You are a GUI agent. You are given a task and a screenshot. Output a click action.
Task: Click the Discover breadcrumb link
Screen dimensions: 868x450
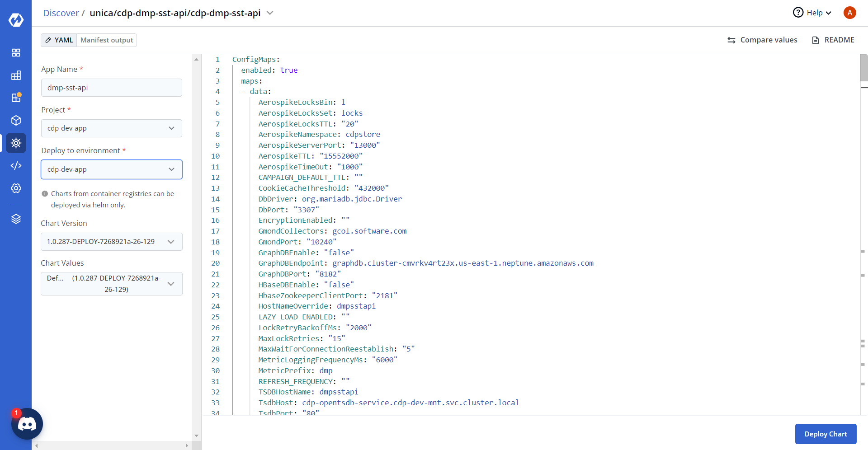(x=61, y=13)
